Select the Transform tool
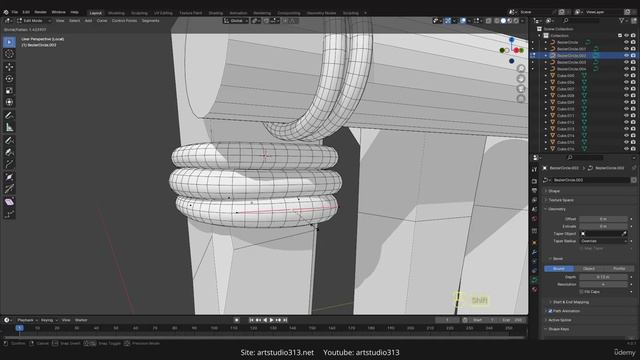Image resolution: width=640 pixels, height=360 pixels. pos(9,102)
